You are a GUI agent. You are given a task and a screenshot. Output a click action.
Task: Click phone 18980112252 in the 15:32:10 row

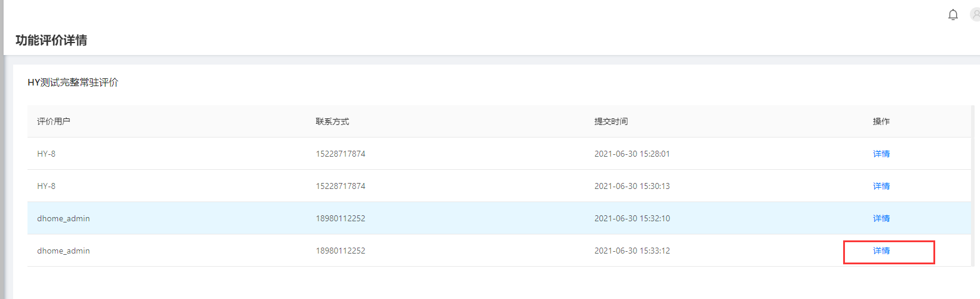pyautogui.click(x=341, y=218)
